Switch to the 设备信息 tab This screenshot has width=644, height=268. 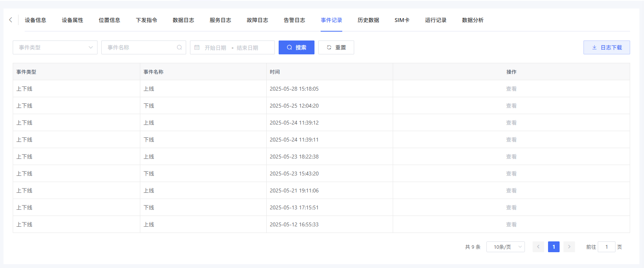point(35,20)
